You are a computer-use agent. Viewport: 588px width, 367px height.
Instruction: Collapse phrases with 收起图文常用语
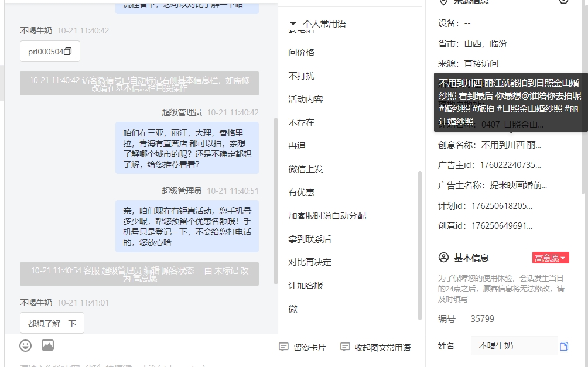pos(375,348)
